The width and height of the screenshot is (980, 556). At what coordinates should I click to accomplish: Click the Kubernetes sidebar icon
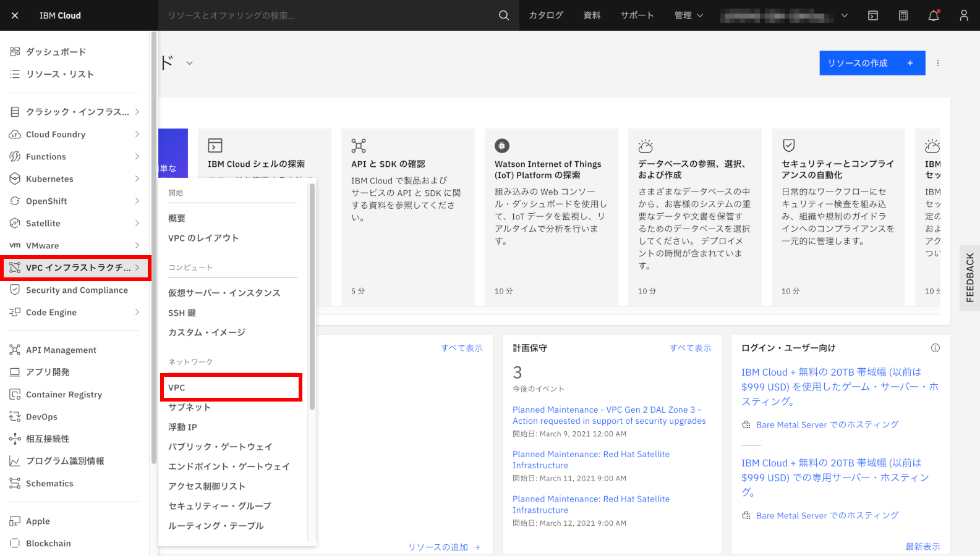tap(15, 179)
